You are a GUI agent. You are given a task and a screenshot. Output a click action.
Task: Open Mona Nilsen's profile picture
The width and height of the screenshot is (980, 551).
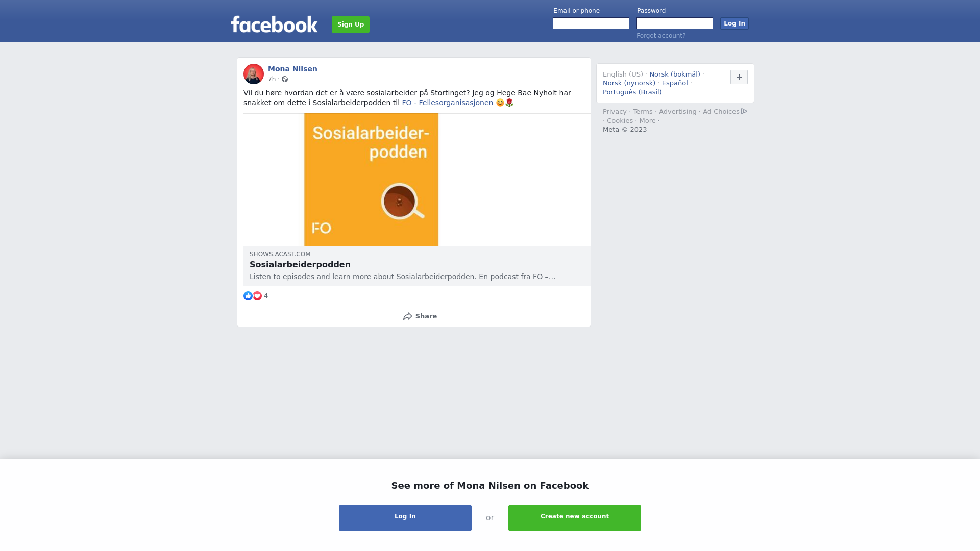[x=254, y=74]
